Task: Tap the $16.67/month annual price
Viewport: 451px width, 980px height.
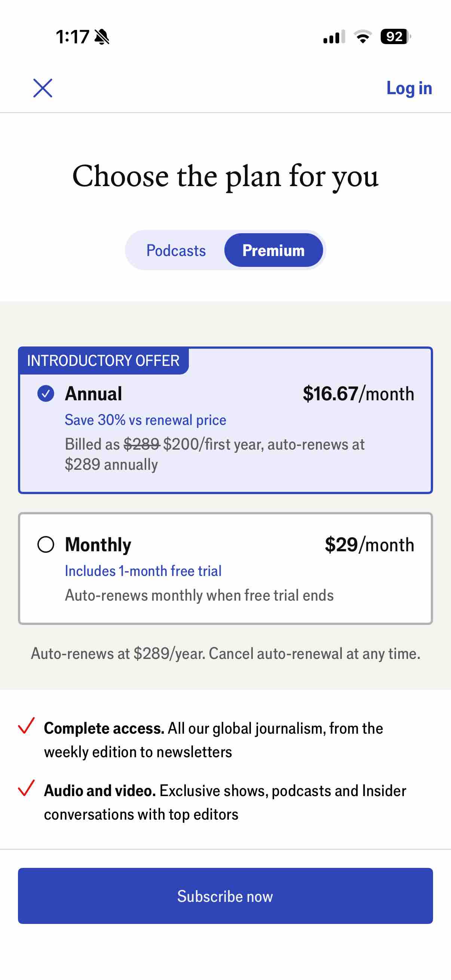Action: coord(358,393)
